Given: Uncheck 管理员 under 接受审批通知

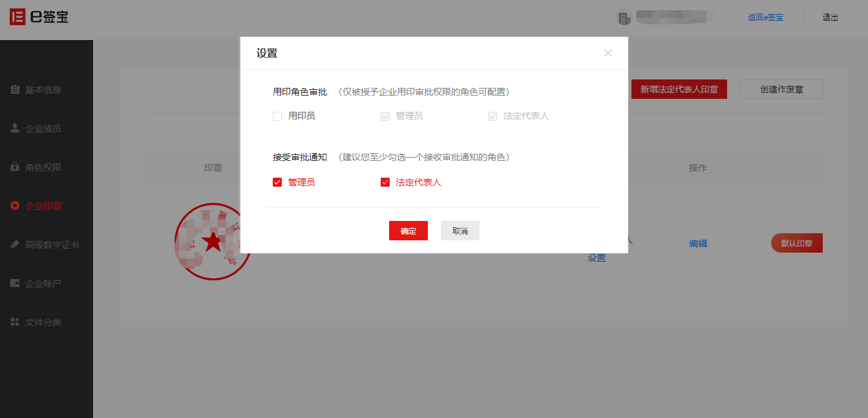Looking at the screenshot, I should (x=277, y=182).
